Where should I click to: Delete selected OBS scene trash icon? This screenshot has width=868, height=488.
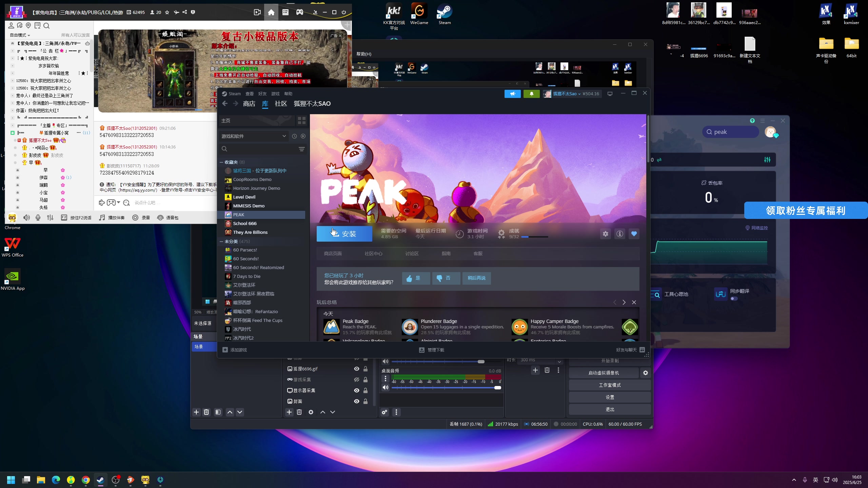click(x=206, y=412)
